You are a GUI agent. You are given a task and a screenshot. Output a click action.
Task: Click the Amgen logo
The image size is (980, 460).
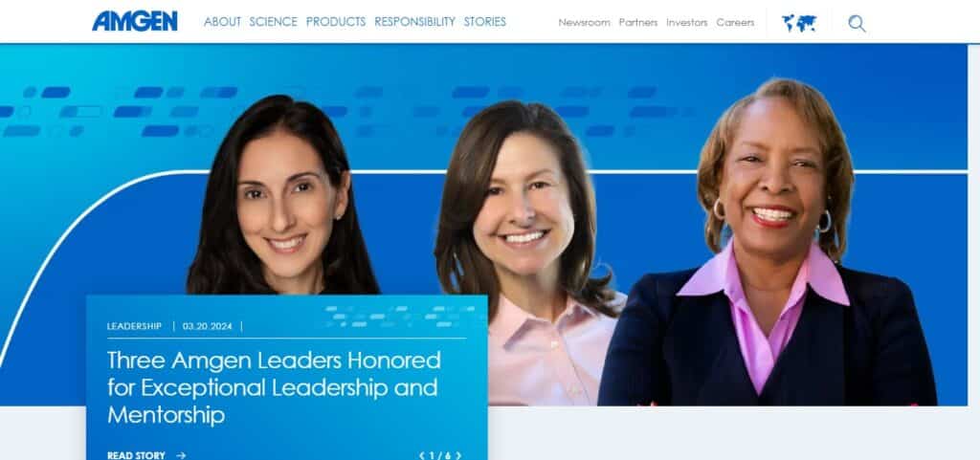135,21
